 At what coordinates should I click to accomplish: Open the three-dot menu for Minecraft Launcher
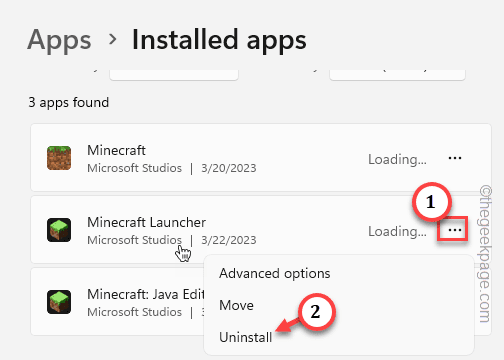pos(455,230)
